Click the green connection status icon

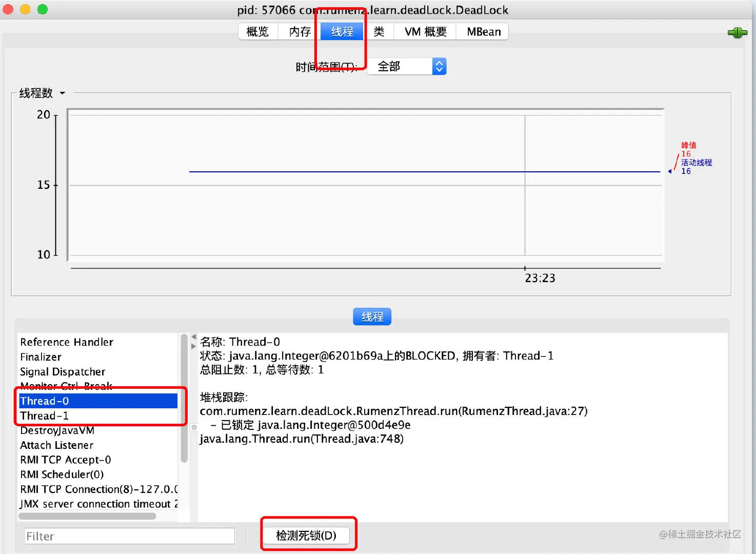click(737, 33)
